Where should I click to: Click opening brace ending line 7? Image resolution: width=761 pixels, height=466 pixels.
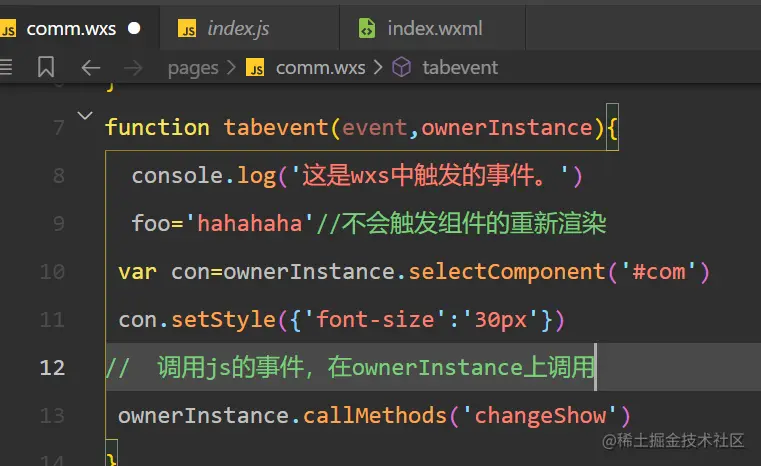pyautogui.click(x=612, y=128)
